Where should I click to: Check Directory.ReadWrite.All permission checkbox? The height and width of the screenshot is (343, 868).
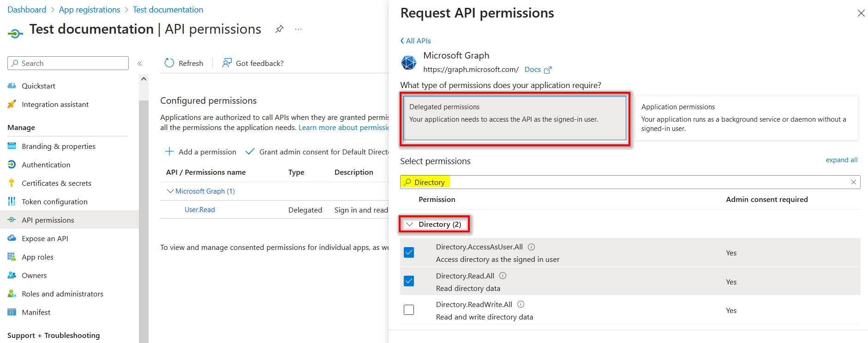coord(409,310)
